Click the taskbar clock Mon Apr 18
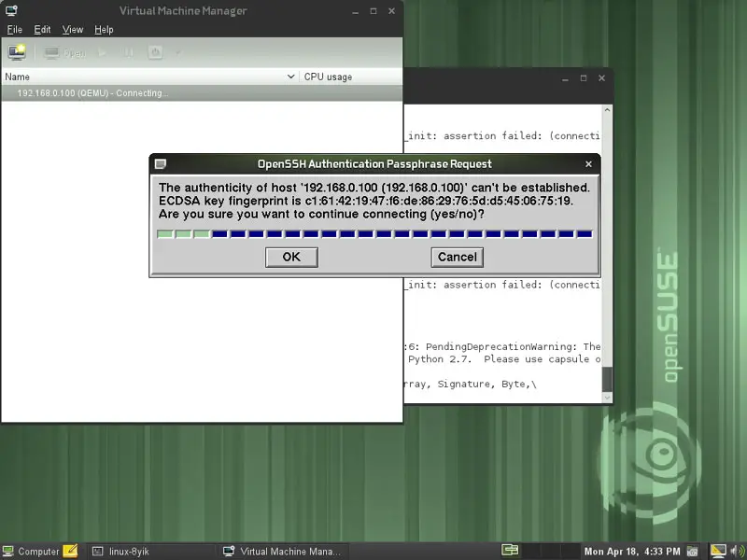The width and height of the screenshot is (747, 560). 632,552
